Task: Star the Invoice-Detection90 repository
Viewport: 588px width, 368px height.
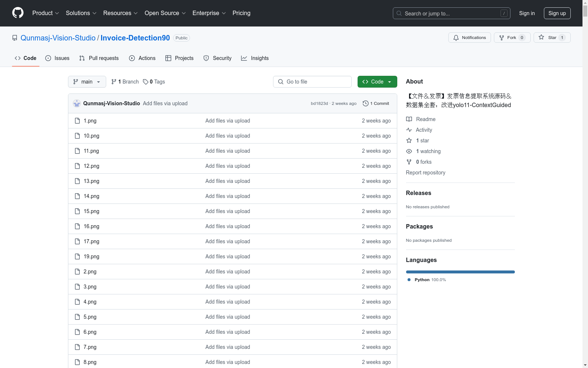Action: tap(552, 38)
